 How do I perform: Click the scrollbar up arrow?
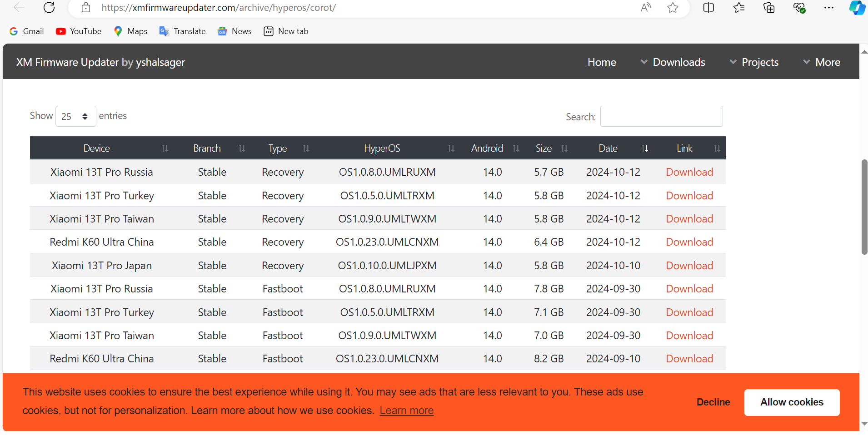click(864, 51)
